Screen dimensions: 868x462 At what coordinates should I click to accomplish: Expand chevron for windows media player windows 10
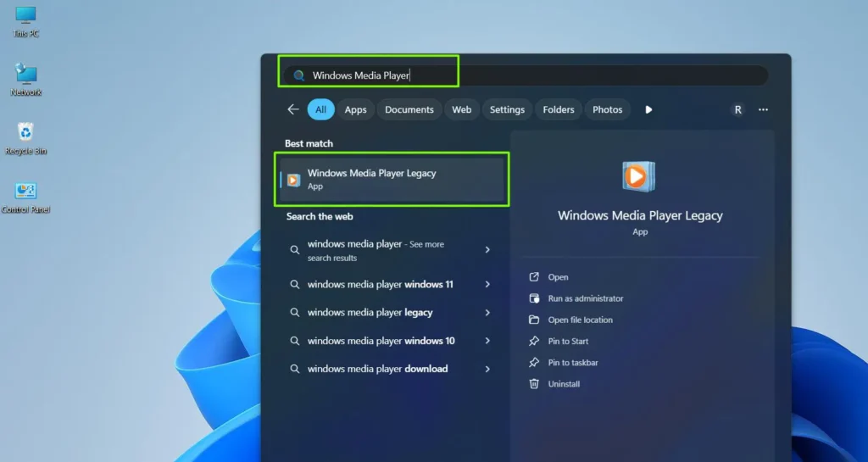pyautogui.click(x=487, y=341)
